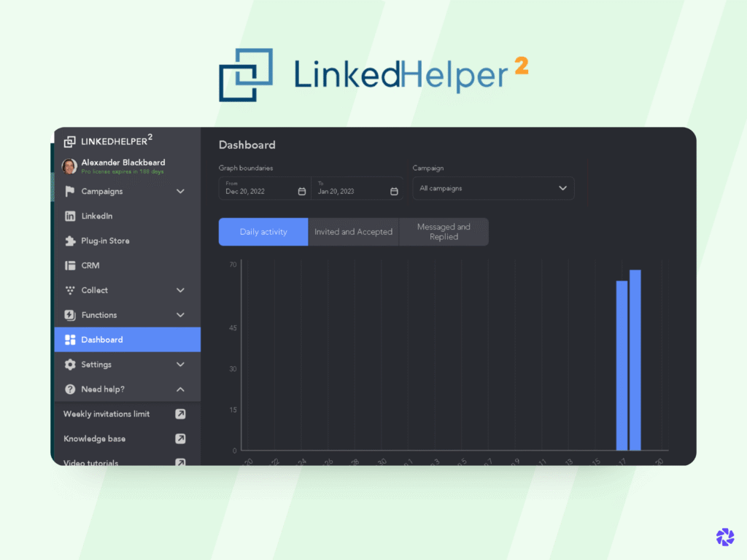Click the Plug-in Store icon
This screenshot has height=560, width=747.
(x=69, y=241)
